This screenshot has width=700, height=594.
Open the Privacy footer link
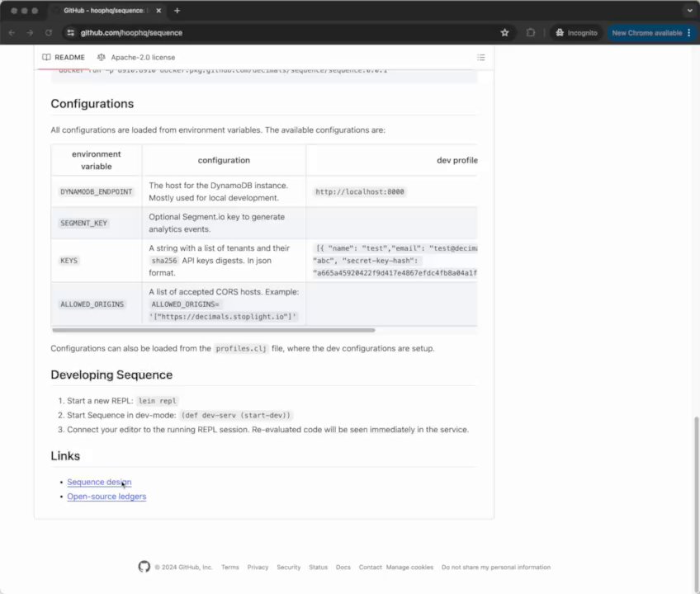pyautogui.click(x=258, y=568)
